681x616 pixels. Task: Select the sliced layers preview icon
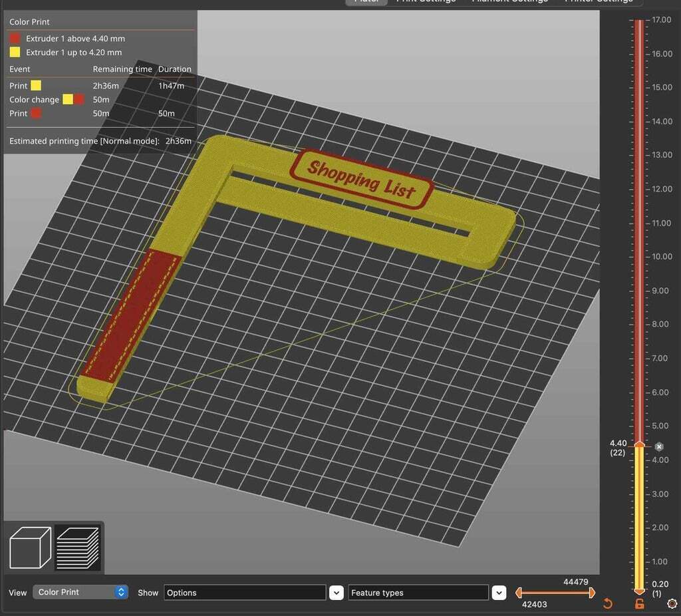77,547
